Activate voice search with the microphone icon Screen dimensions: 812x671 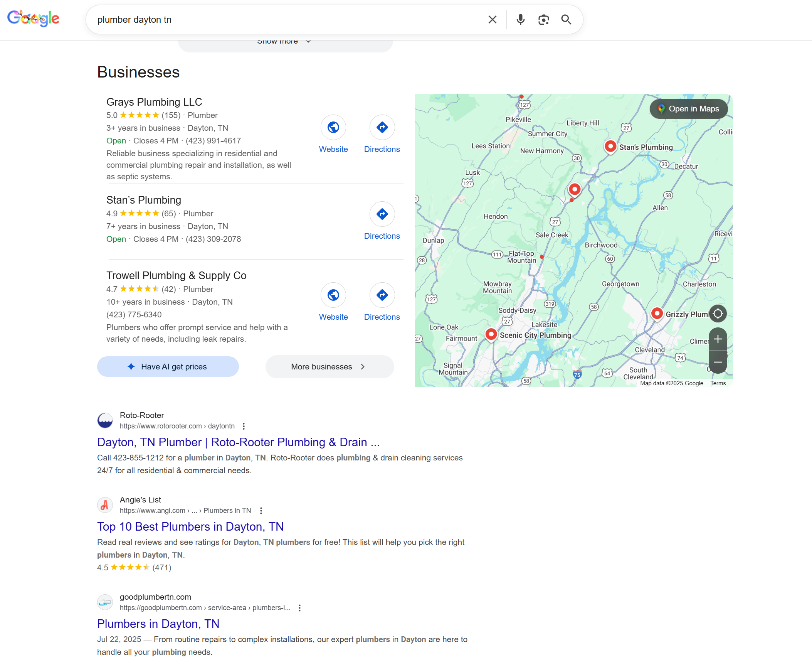(520, 19)
